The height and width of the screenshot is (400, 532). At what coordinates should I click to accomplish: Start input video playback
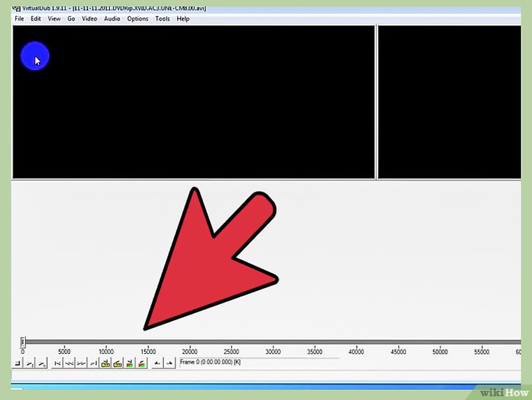[x=29, y=364]
